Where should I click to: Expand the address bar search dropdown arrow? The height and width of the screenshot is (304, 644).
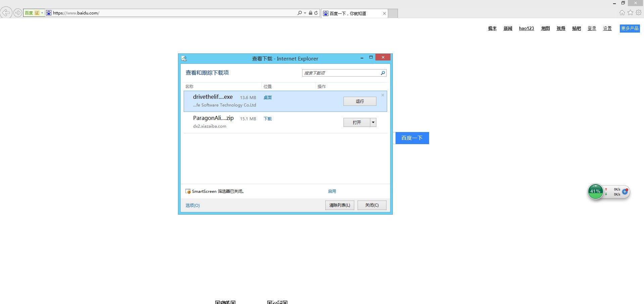click(305, 13)
